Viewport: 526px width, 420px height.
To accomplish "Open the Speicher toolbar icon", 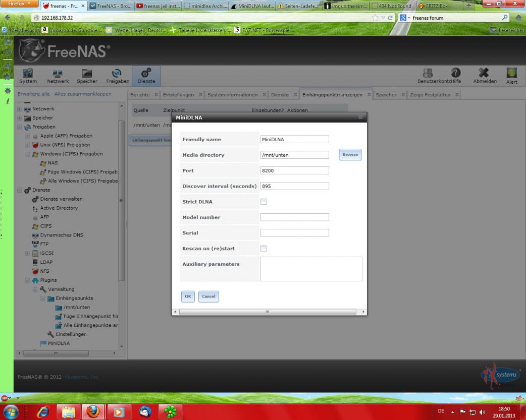I will [x=87, y=76].
